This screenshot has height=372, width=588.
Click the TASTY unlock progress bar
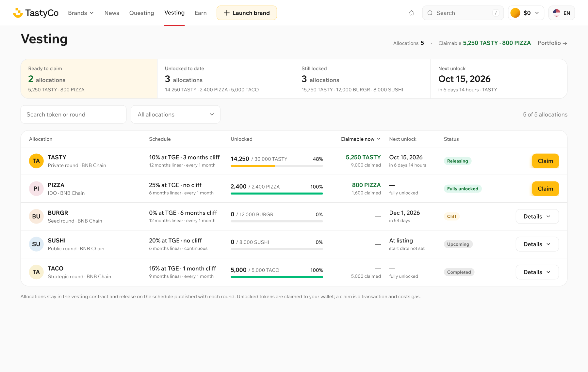[277, 166]
